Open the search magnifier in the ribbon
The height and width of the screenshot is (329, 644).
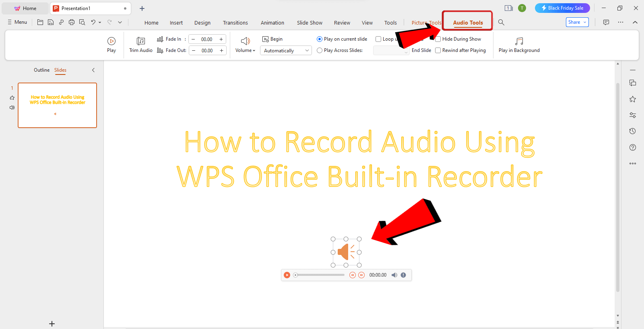pyautogui.click(x=501, y=22)
